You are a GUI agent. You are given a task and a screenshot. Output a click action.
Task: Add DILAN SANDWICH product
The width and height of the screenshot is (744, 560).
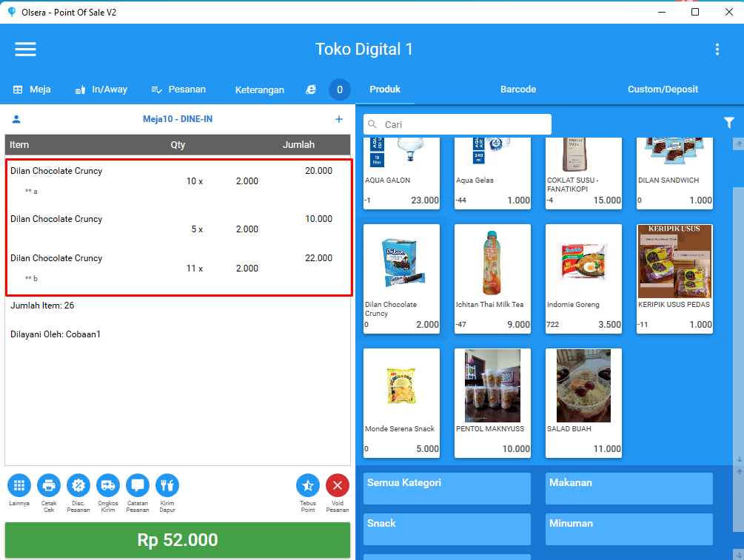pyautogui.click(x=674, y=173)
